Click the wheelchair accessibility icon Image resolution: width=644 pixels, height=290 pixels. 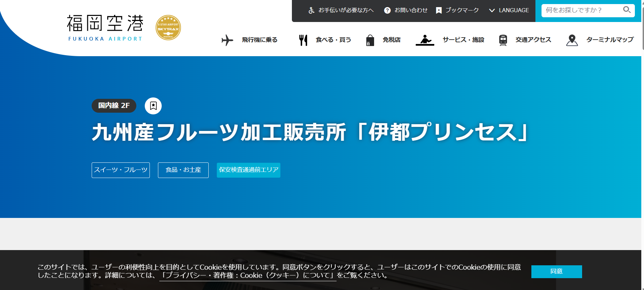click(x=312, y=10)
